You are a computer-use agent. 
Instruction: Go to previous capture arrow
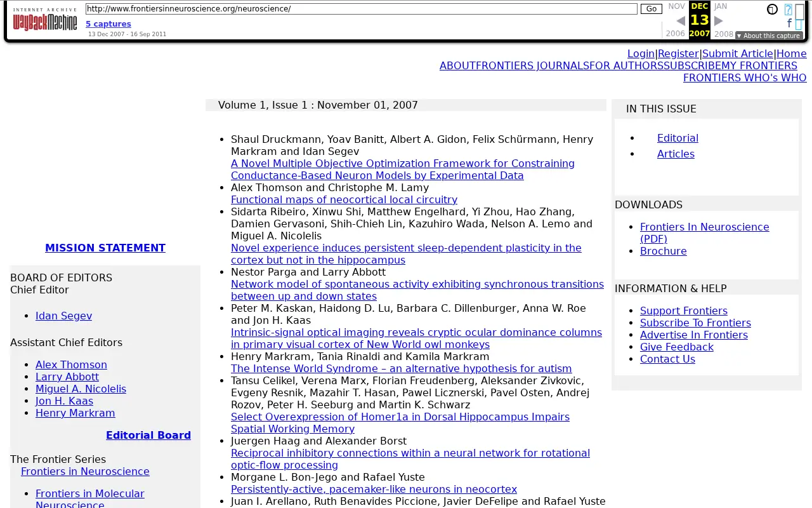[681, 21]
